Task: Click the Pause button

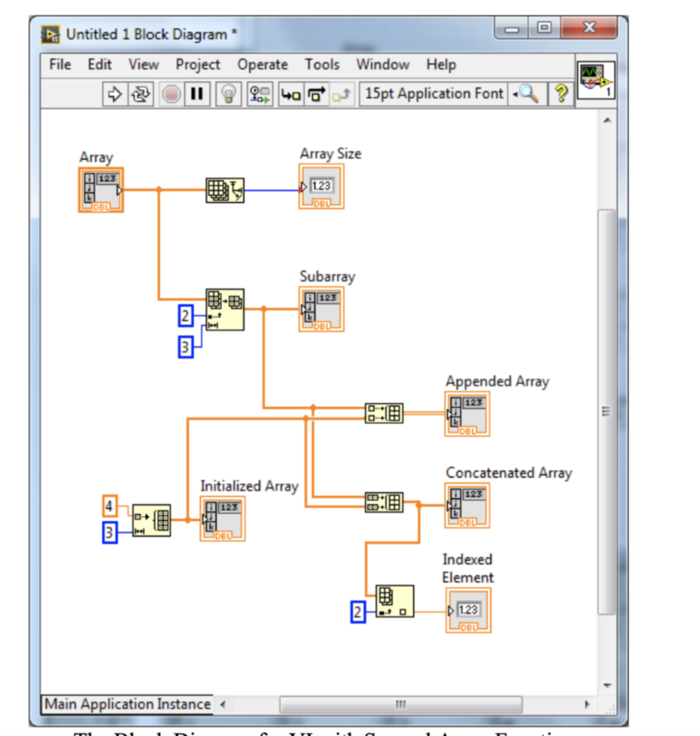Action: [197, 94]
